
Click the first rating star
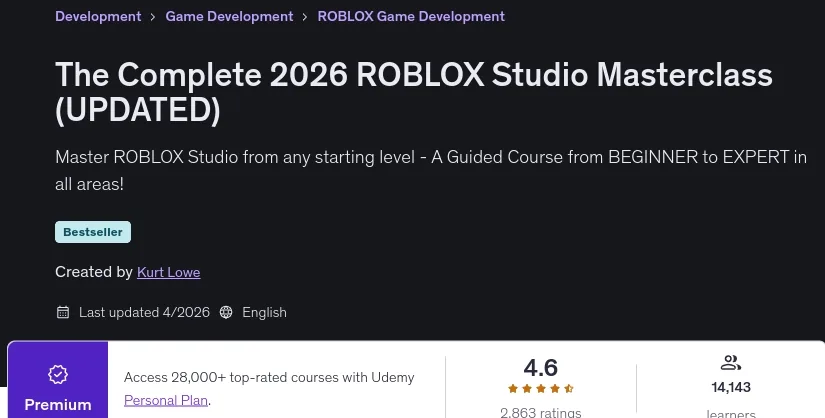coord(513,389)
